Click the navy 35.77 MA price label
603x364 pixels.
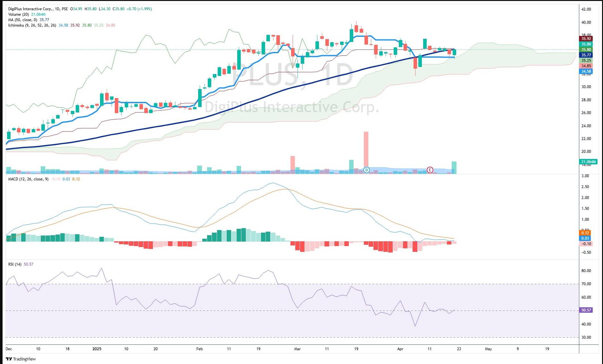(x=586, y=55)
